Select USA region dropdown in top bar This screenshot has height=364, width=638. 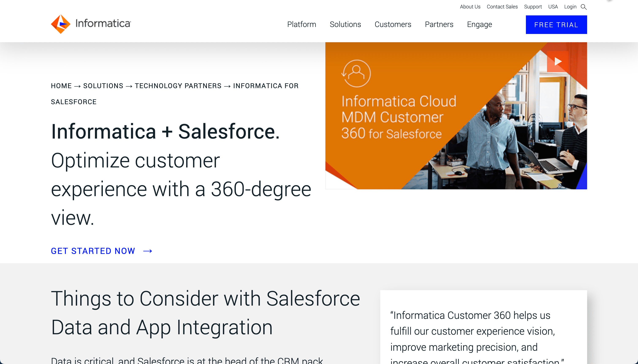[x=553, y=7]
